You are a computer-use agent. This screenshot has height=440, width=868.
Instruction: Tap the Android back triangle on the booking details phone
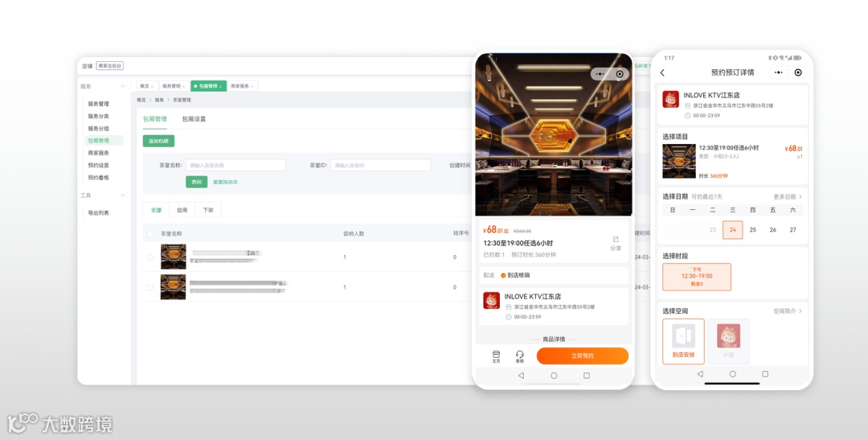pos(700,374)
